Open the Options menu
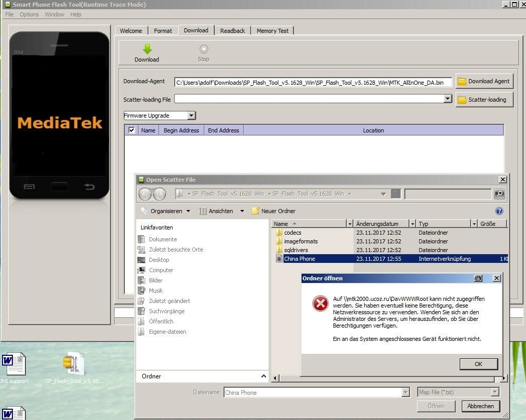Viewport: 526px width, 420px height. point(29,14)
